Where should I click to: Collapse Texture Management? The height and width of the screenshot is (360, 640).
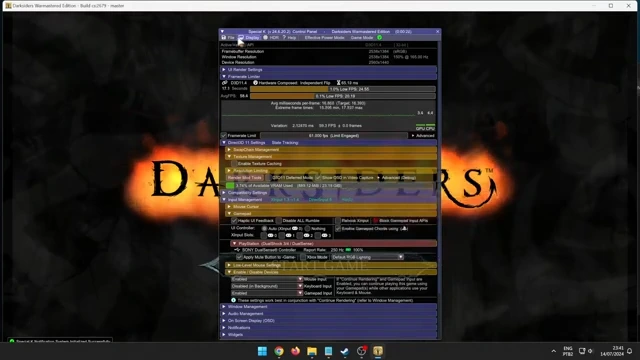pos(331,157)
